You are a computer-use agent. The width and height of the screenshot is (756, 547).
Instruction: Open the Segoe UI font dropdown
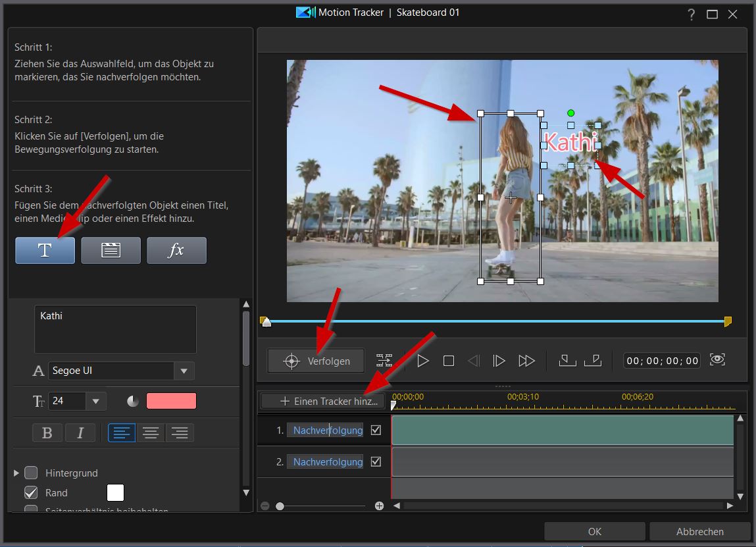point(184,371)
